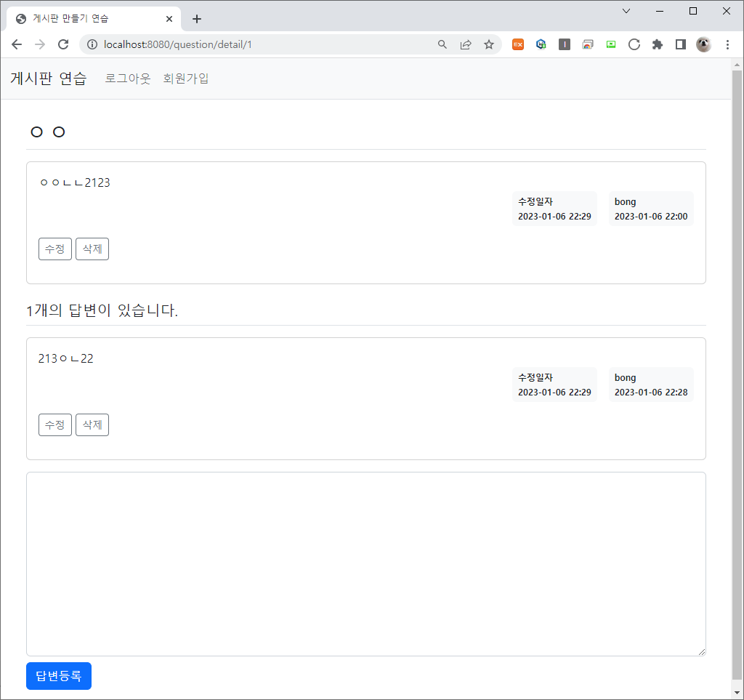Click the address bar URL
The image size is (744, 700).
coord(178,44)
